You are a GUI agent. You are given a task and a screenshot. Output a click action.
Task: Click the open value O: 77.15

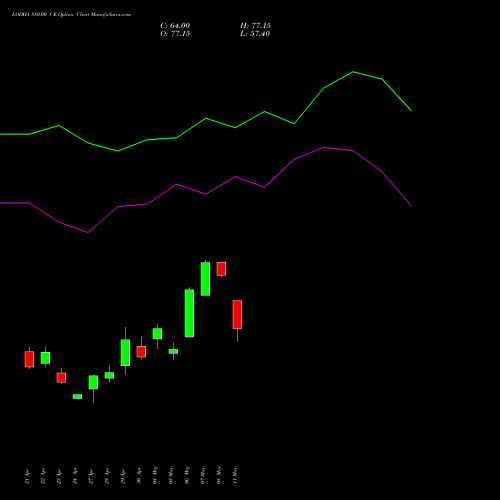pos(175,34)
